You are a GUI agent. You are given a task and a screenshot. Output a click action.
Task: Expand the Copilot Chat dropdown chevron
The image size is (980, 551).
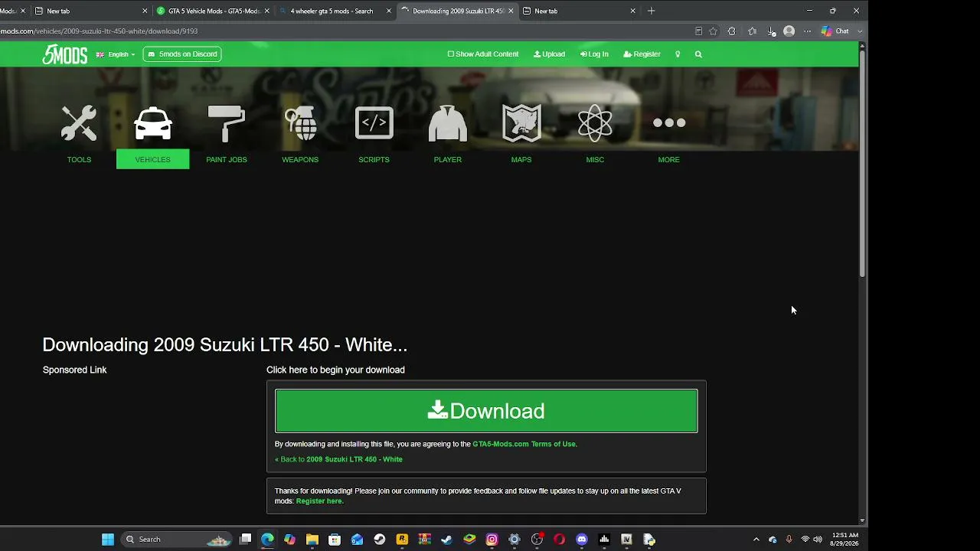[x=860, y=31]
